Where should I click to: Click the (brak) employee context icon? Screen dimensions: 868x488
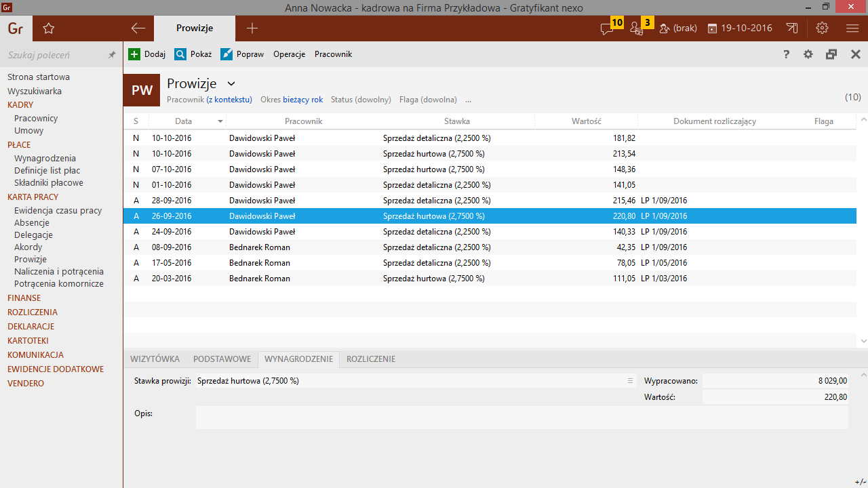[665, 28]
